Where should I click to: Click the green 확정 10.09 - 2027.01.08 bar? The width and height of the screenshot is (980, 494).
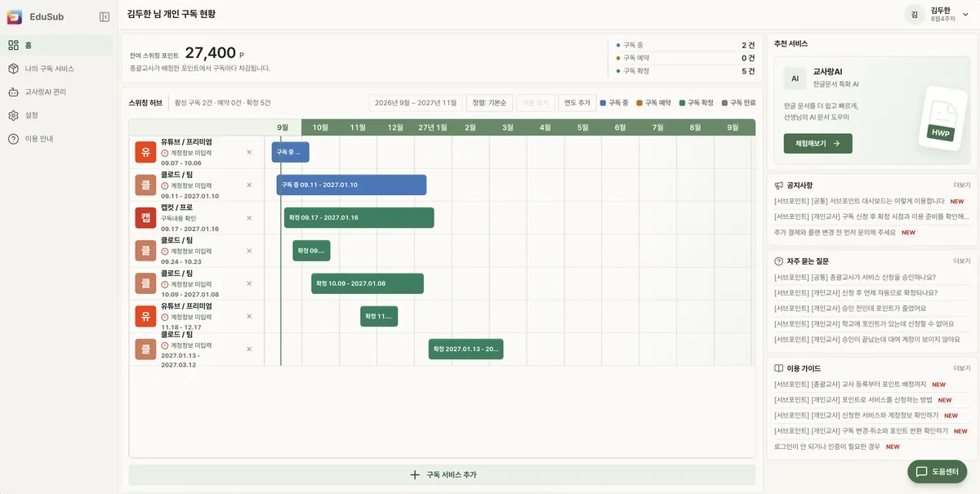pos(367,283)
